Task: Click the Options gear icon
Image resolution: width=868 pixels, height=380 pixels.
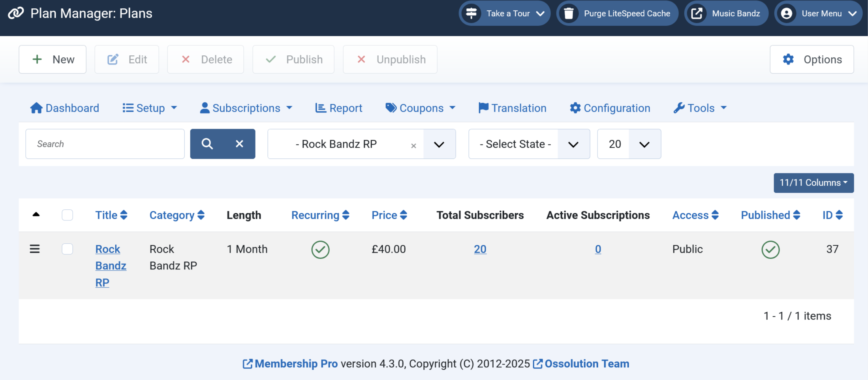Action: pos(788,59)
